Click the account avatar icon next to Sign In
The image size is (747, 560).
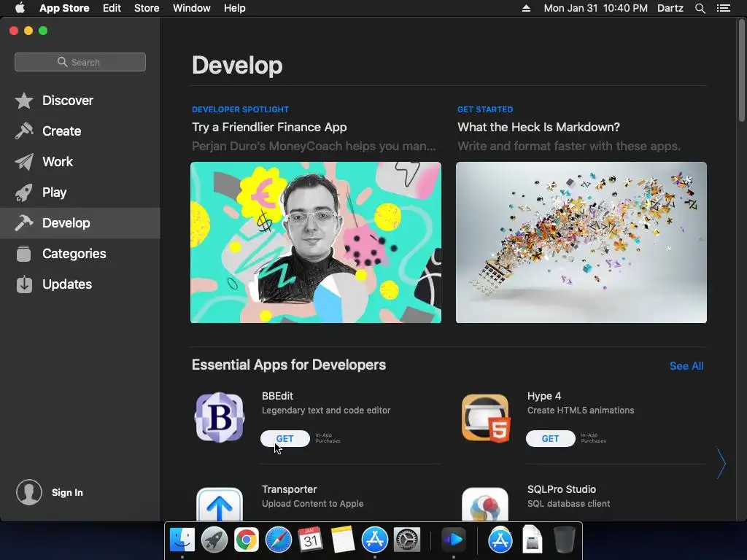(x=29, y=492)
